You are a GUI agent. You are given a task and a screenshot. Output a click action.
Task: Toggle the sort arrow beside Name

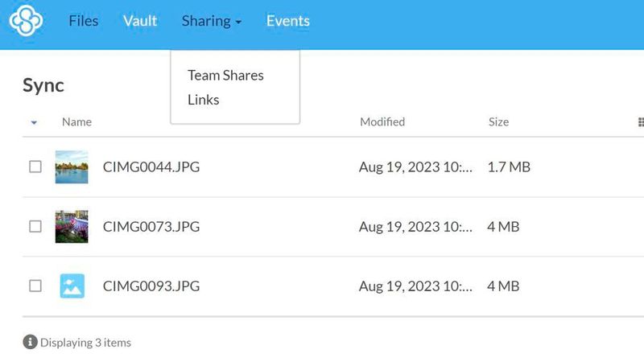click(x=34, y=122)
